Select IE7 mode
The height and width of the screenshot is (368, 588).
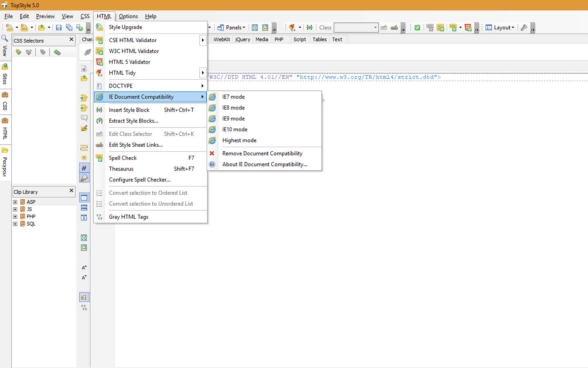(264, 97)
